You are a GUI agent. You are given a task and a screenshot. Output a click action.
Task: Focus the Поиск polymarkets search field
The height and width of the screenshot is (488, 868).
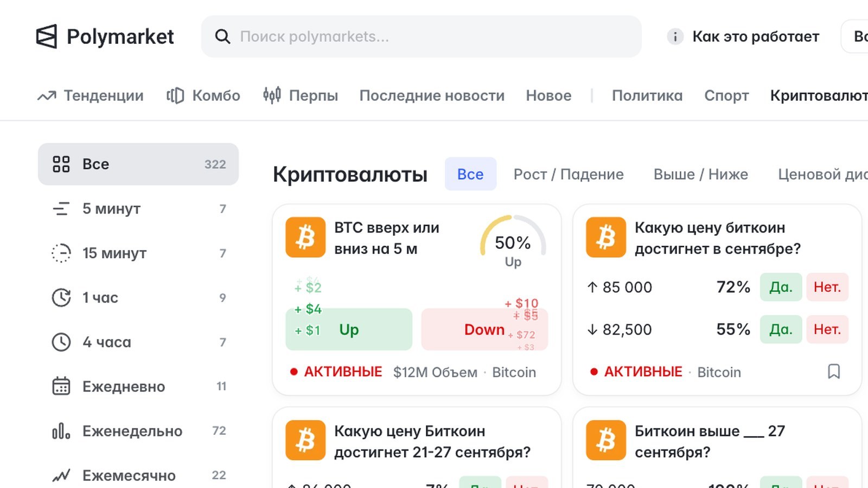[421, 36]
